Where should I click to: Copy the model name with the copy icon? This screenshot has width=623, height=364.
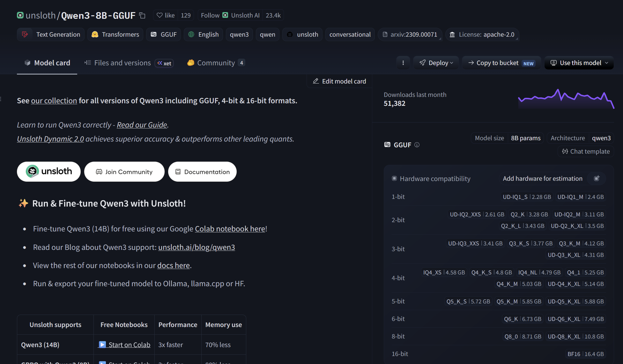tap(142, 16)
